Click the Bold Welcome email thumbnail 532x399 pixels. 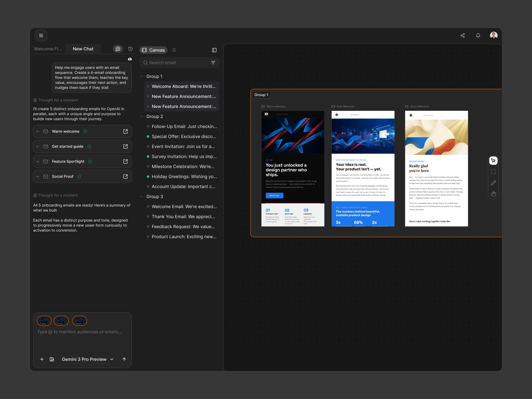click(x=363, y=168)
